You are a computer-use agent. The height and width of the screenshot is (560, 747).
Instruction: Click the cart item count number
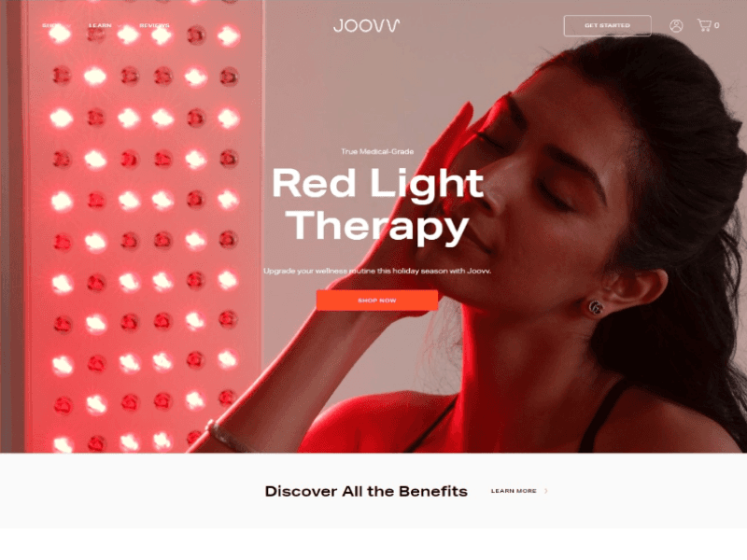[716, 26]
